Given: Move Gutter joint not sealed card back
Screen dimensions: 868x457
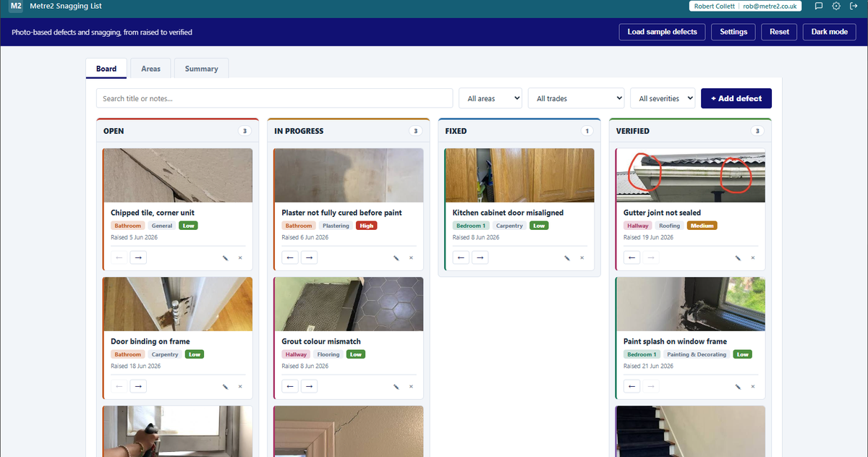Looking at the screenshot, I should pyautogui.click(x=631, y=257).
